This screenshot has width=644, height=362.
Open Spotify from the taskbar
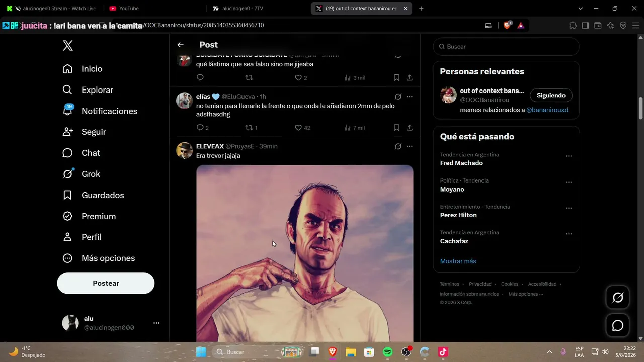point(387,352)
